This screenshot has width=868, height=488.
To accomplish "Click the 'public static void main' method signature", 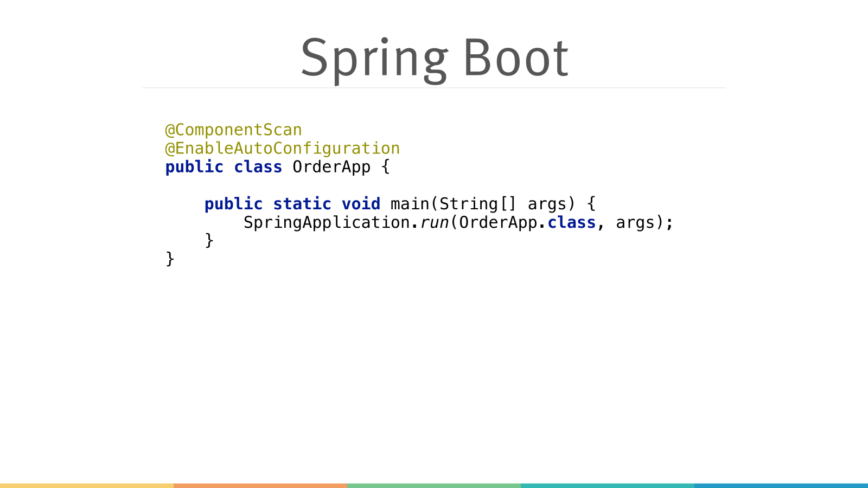I will pos(400,204).
